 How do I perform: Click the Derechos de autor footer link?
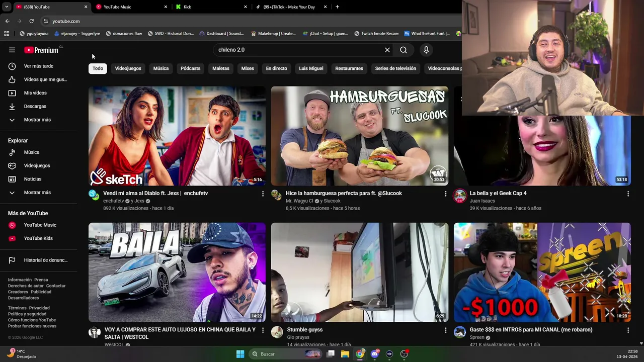click(26, 286)
